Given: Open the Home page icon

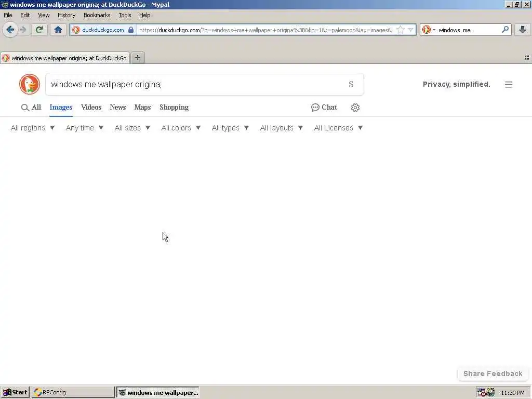Looking at the screenshot, I should (58, 30).
